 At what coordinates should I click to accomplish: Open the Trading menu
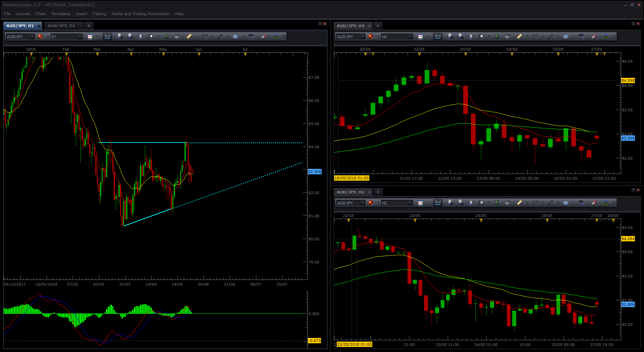tap(99, 14)
